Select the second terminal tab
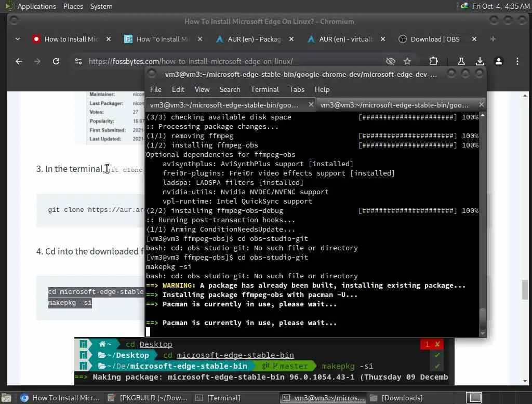Screen dimensions: 532x404 pyautogui.click(x=401, y=105)
